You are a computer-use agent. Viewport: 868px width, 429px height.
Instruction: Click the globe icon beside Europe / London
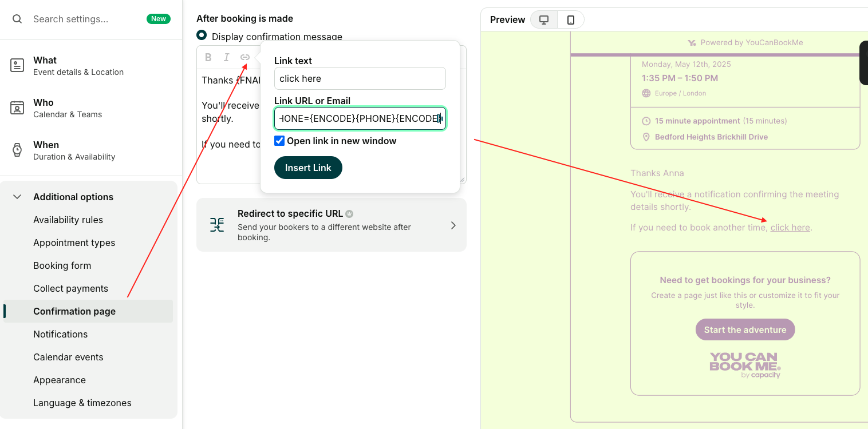coord(646,93)
